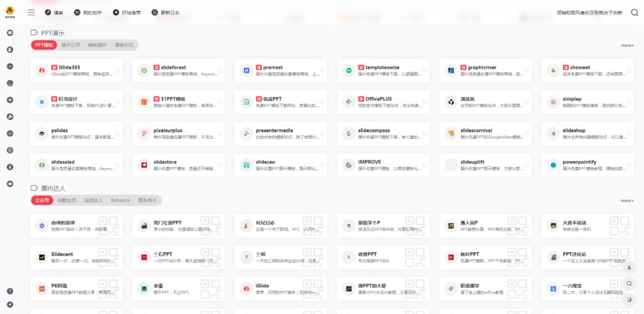Open the slidecompass site card
The width and height of the screenshot is (644, 314).
click(383, 134)
